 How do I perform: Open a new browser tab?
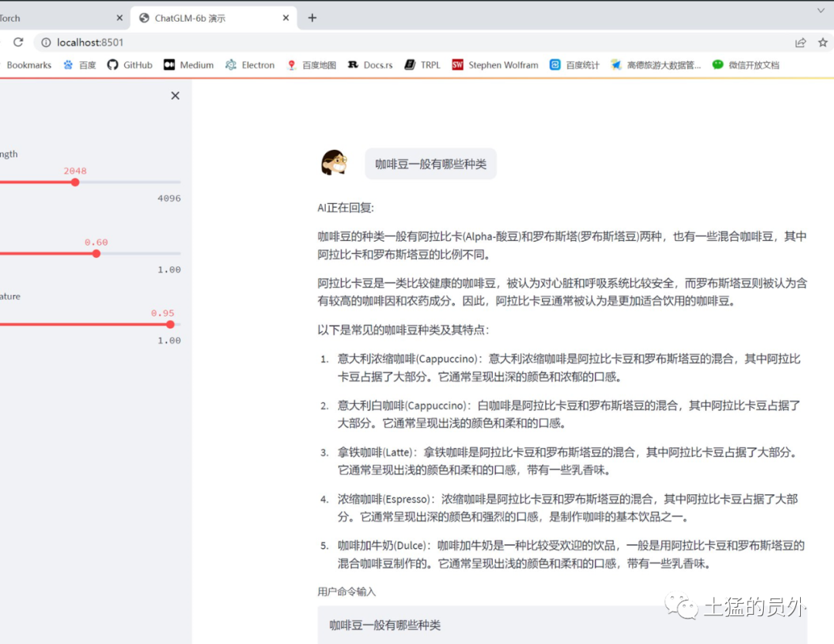pyautogui.click(x=312, y=18)
